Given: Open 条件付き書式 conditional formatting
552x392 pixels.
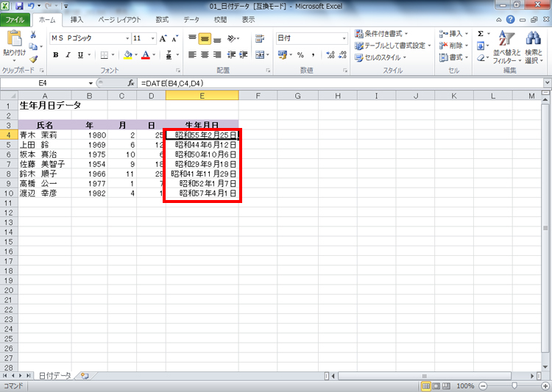Looking at the screenshot, I should tap(381, 34).
